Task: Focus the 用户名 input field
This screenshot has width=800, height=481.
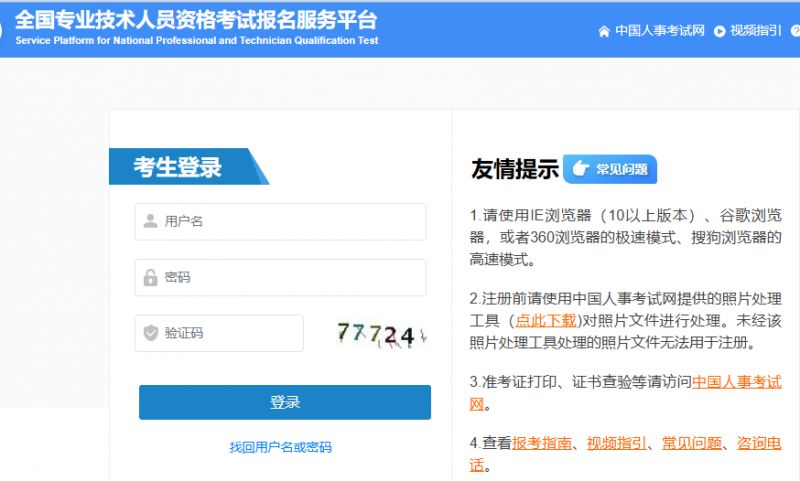Action: tap(280, 221)
